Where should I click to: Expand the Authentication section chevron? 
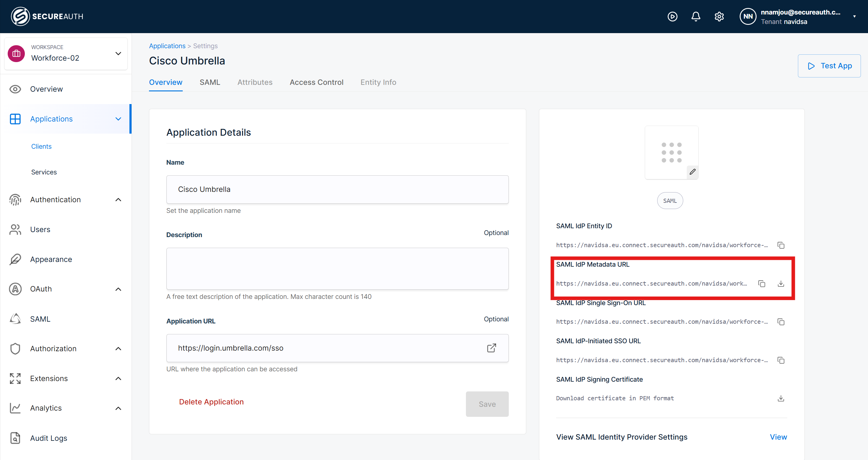click(x=118, y=200)
